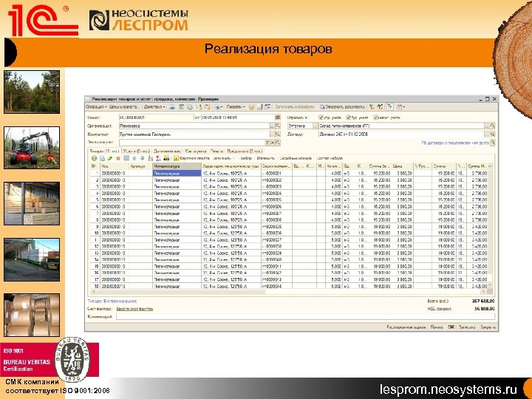Click the Ввести счет-фактуру link
Screen dimensions: 532x399
134,309
